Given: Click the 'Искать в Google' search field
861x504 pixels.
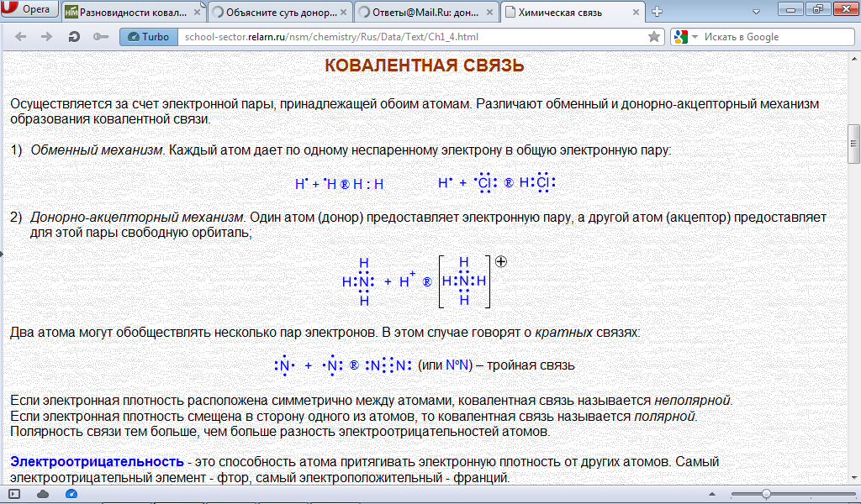Looking at the screenshot, I should [777, 37].
